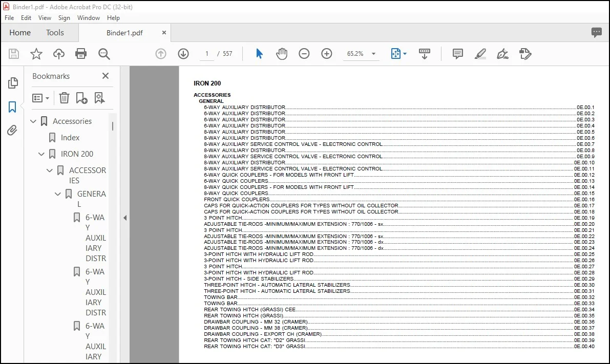Activate the Hand pan tool
This screenshot has width=610, height=364.
pyautogui.click(x=282, y=54)
